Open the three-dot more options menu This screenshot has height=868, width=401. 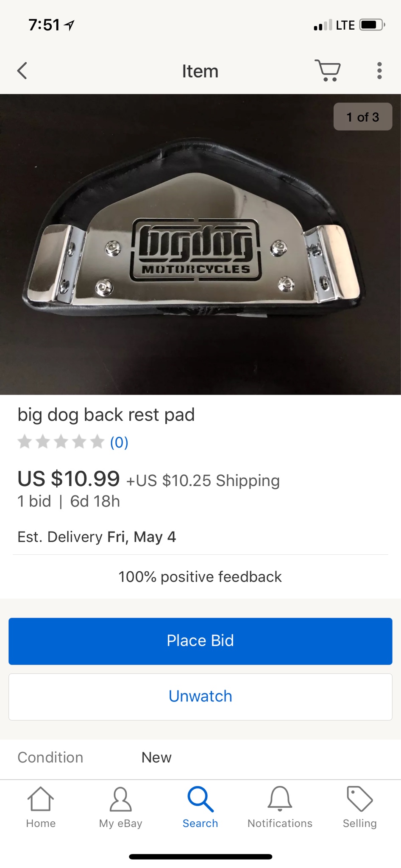click(x=379, y=71)
